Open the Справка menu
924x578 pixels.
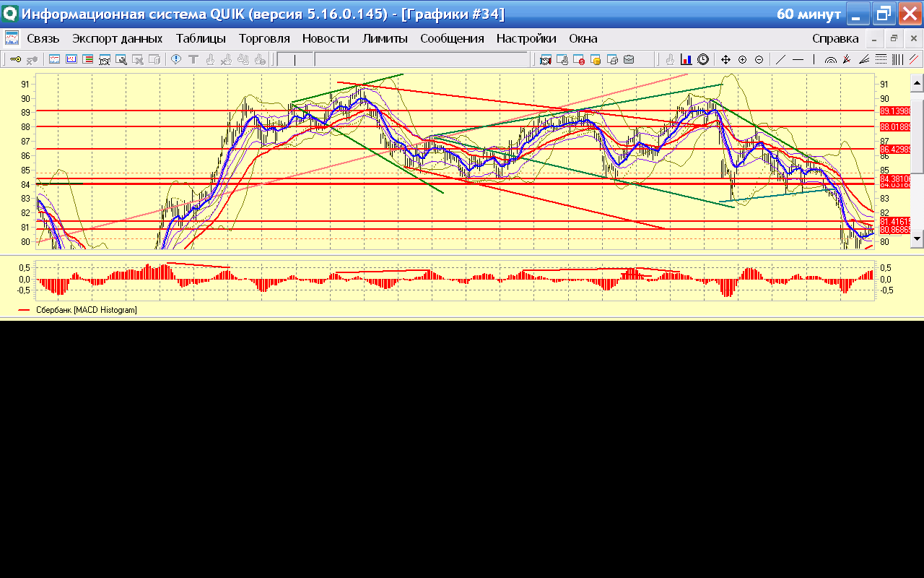pos(835,38)
